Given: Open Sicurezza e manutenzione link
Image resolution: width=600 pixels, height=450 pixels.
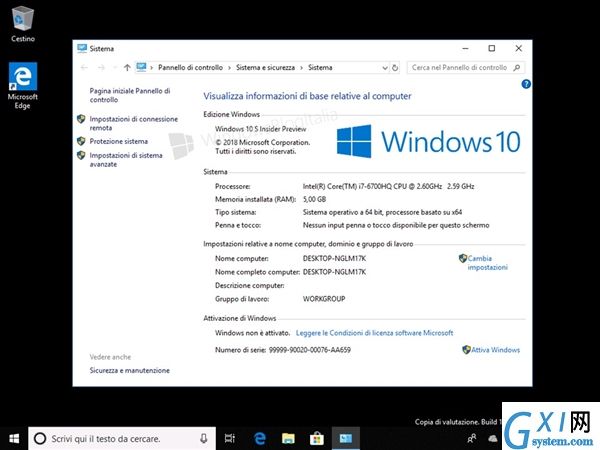Looking at the screenshot, I should [x=129, y=370].
